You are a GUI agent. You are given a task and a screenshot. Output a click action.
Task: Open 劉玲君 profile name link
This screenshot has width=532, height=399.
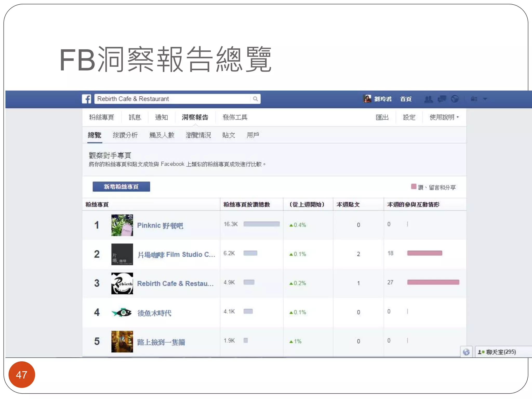[383, 99]
